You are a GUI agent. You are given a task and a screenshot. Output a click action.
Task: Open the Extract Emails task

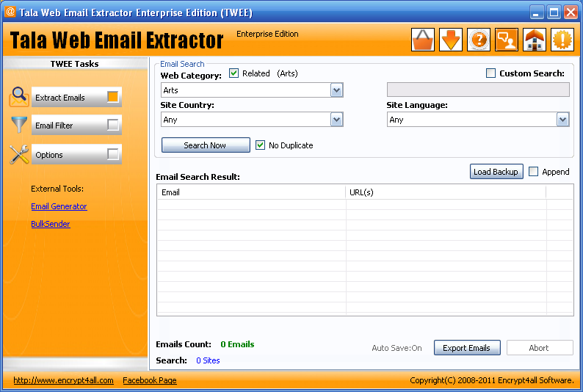coord(76,97)
